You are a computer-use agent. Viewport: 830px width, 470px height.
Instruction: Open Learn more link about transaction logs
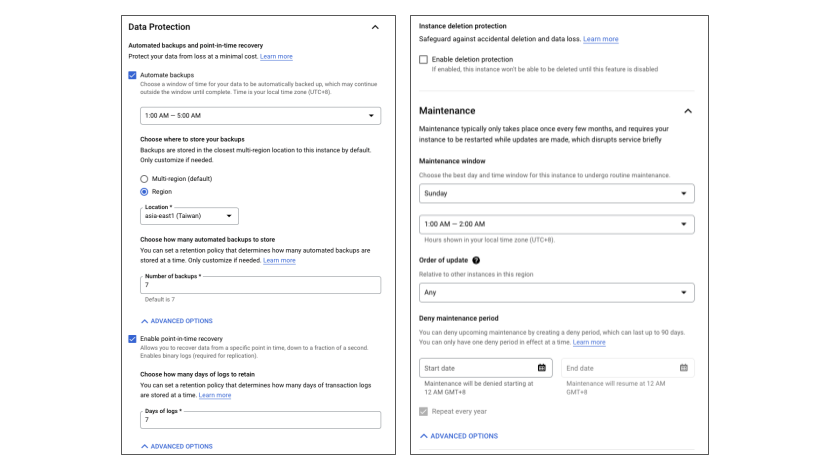coord(214,395)
